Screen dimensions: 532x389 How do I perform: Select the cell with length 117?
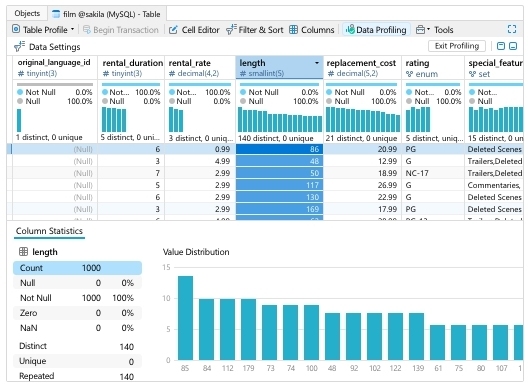point(280,185)
